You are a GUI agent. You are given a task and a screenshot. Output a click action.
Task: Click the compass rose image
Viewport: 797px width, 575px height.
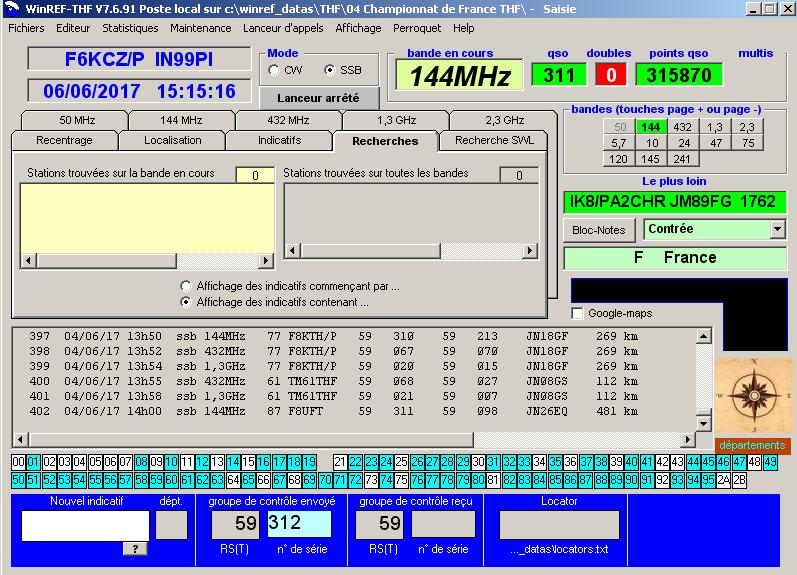pyautogui.click(x=754, y=395)
